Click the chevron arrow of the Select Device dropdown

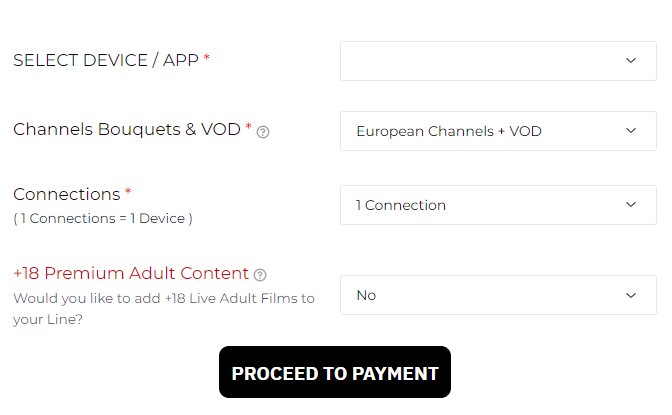631,60
